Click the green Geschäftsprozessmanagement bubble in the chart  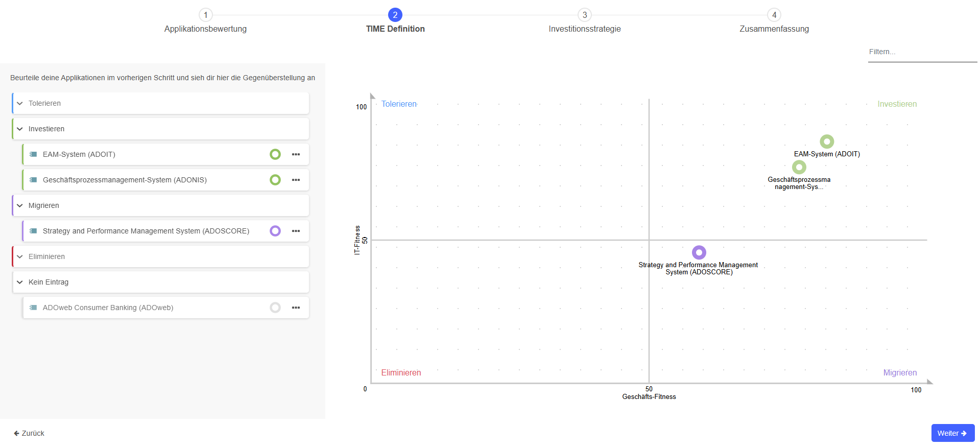[x=799, y=167]
